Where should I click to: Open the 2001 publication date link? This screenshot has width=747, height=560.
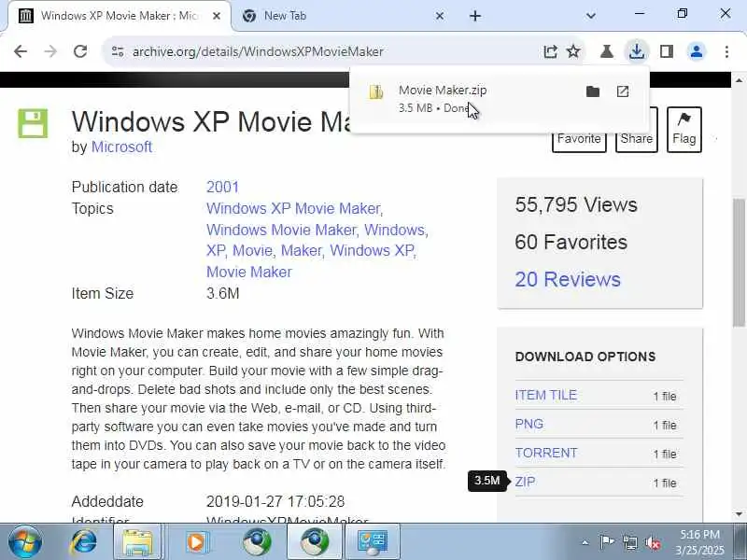pos(222,187)
